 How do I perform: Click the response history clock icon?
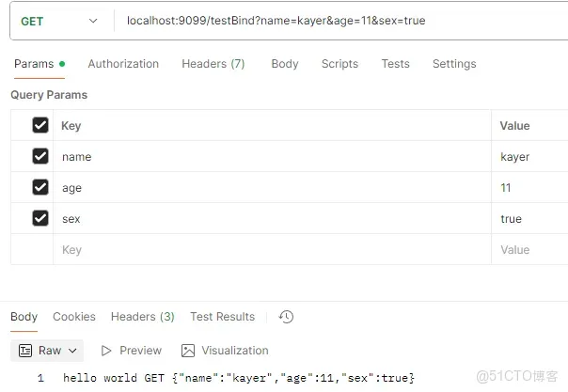click(287, 317)
